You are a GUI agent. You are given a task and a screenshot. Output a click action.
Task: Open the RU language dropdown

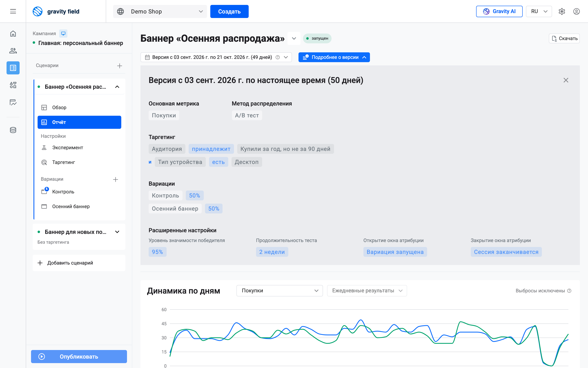pos(539,11)
